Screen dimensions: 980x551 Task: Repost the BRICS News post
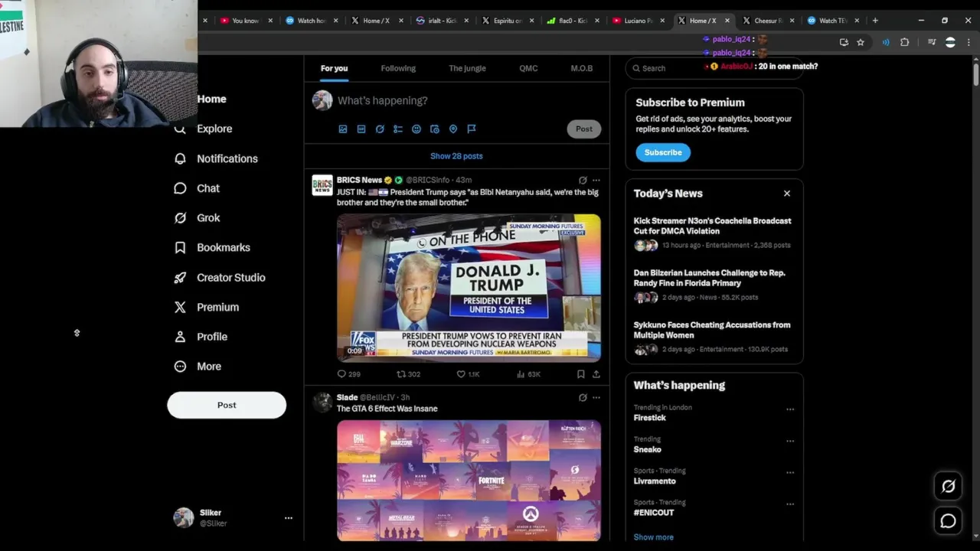[x=408, y=374]
